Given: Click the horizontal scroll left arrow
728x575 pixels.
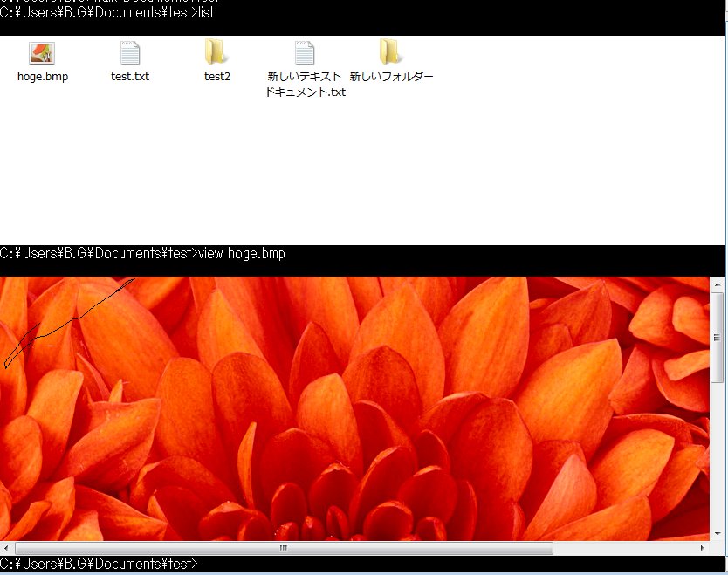Looking at the screenshot, I should pyautogui.click(x=6, y=548).
